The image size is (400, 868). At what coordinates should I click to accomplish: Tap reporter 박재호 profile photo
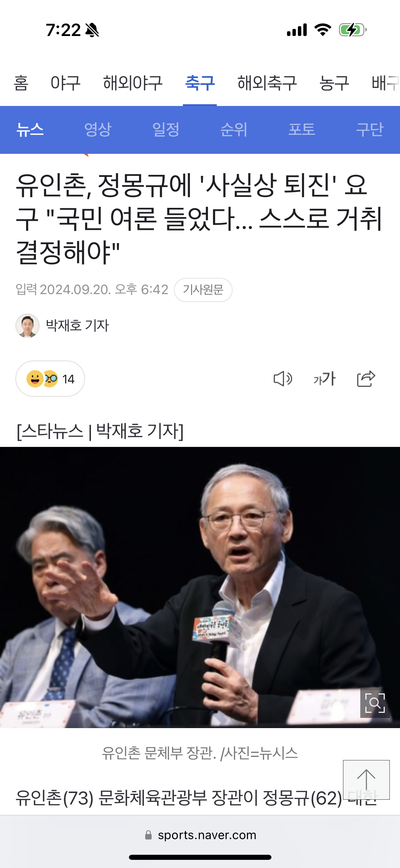27,326
